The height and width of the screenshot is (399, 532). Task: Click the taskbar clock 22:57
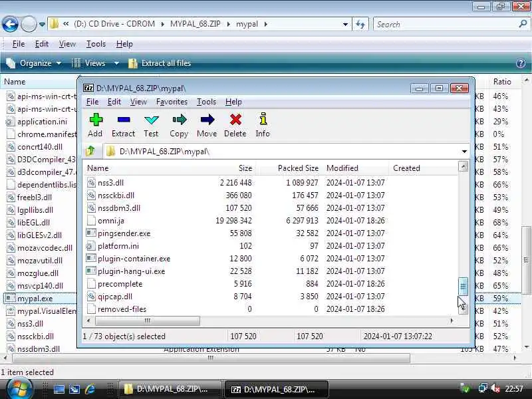(x=514, y=389)
